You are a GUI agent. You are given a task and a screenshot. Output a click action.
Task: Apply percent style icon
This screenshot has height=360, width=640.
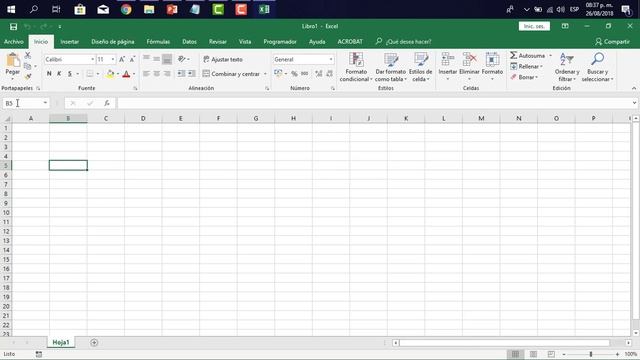pyautogui.click(x=294, y=74)
